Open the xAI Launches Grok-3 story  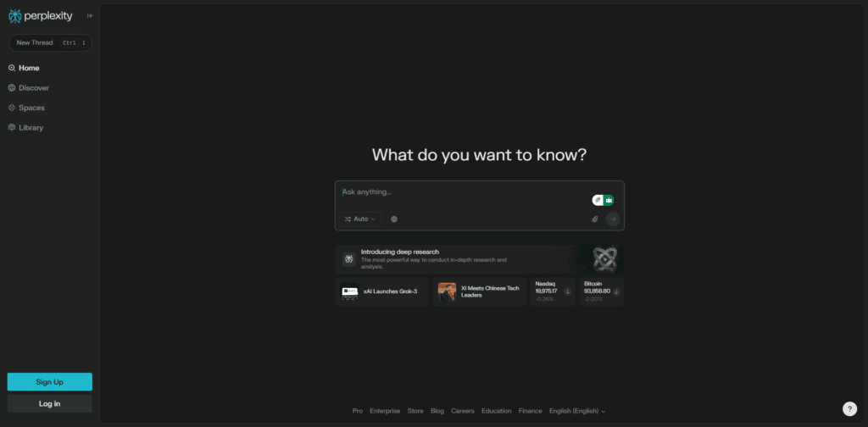pyautogui.click(x=382, y=292)
